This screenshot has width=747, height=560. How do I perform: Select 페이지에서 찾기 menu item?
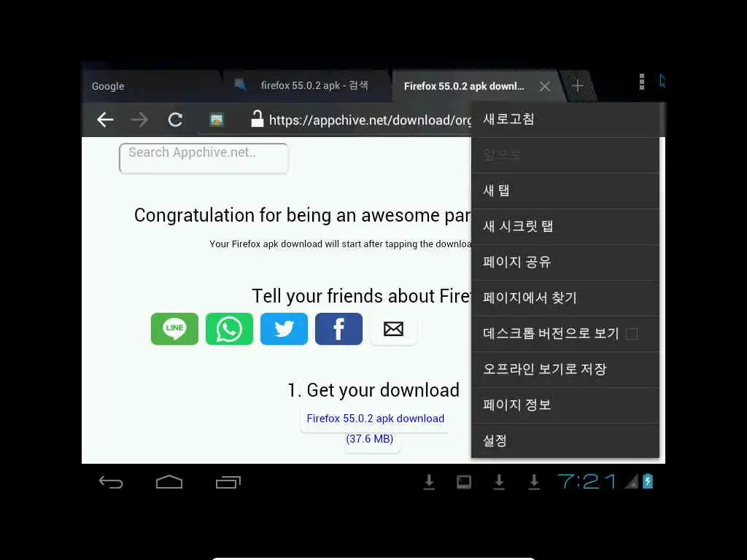pos(565,298)
